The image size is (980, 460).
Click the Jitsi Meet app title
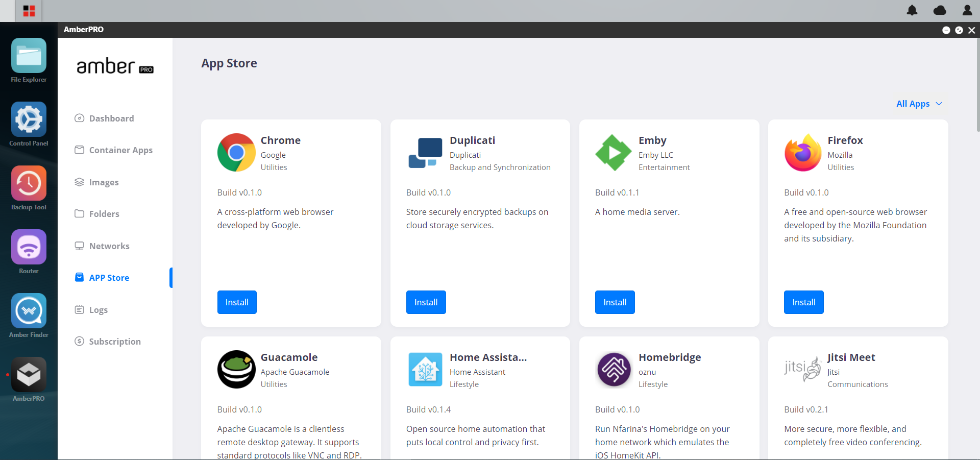pyautogui.click(x=851, y=357)
